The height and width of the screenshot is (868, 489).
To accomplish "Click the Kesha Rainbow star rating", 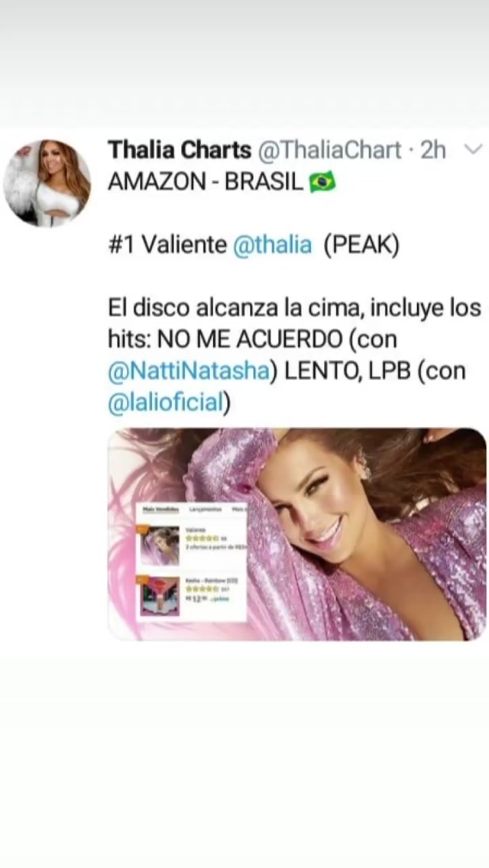I will 202,589.
